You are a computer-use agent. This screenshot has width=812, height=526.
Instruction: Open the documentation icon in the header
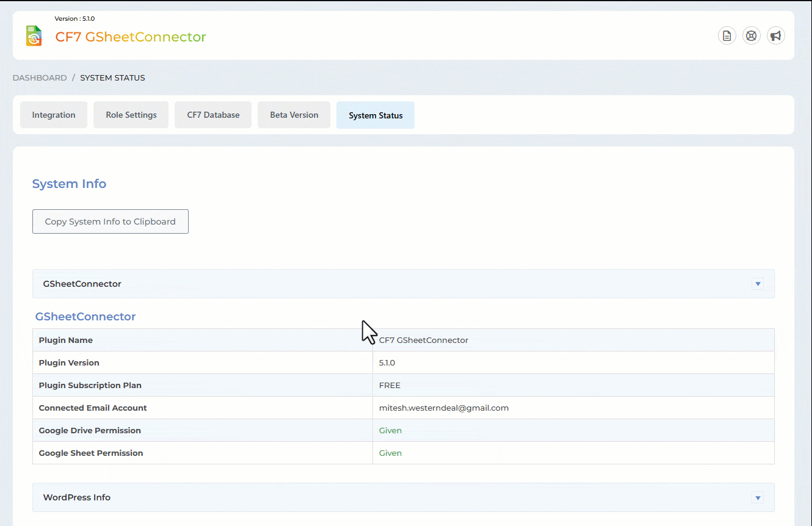[727, 36]
